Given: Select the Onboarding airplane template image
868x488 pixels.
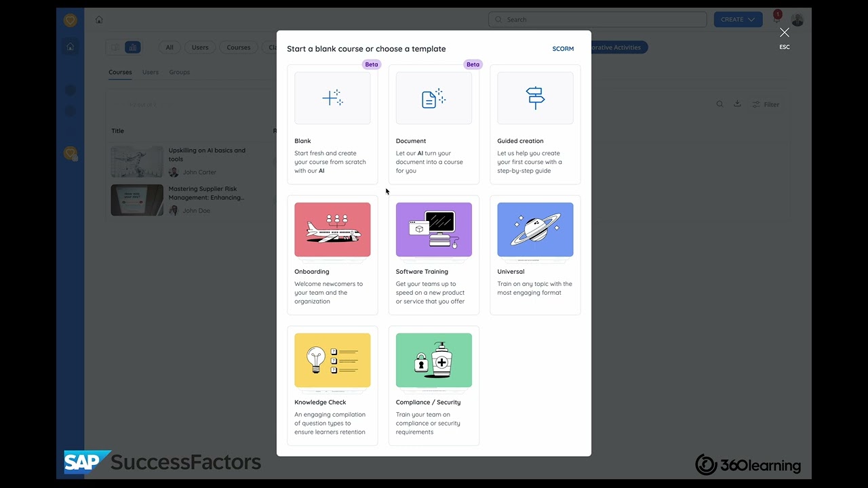Looking at the screenshot, I should tap(332, 230).
